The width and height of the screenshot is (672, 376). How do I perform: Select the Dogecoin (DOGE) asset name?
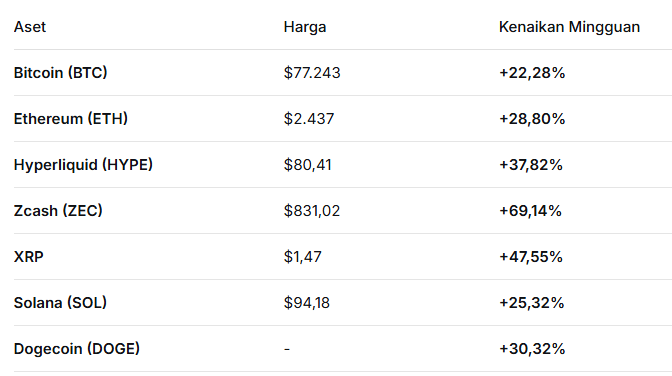coord(77,349)
